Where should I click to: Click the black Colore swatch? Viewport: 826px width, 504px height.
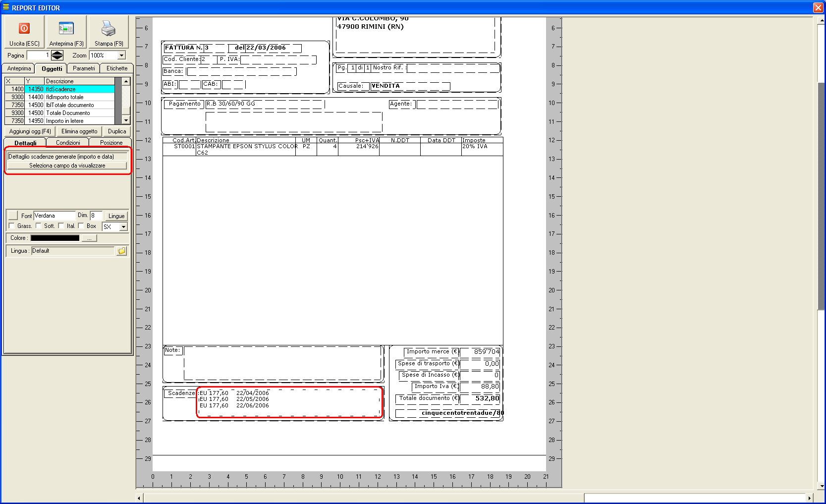(55, 238)
